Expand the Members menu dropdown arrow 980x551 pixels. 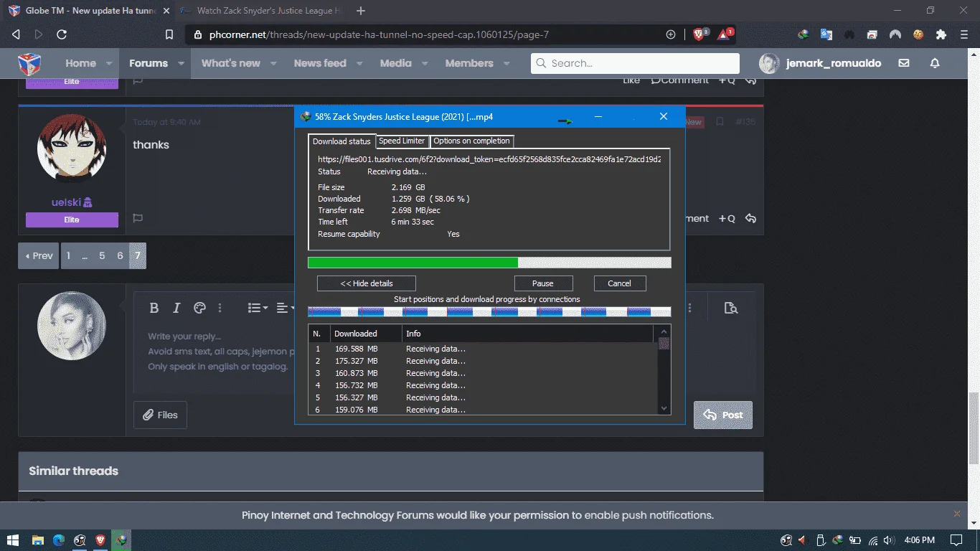pyautogui.click(x=507, y=63)
